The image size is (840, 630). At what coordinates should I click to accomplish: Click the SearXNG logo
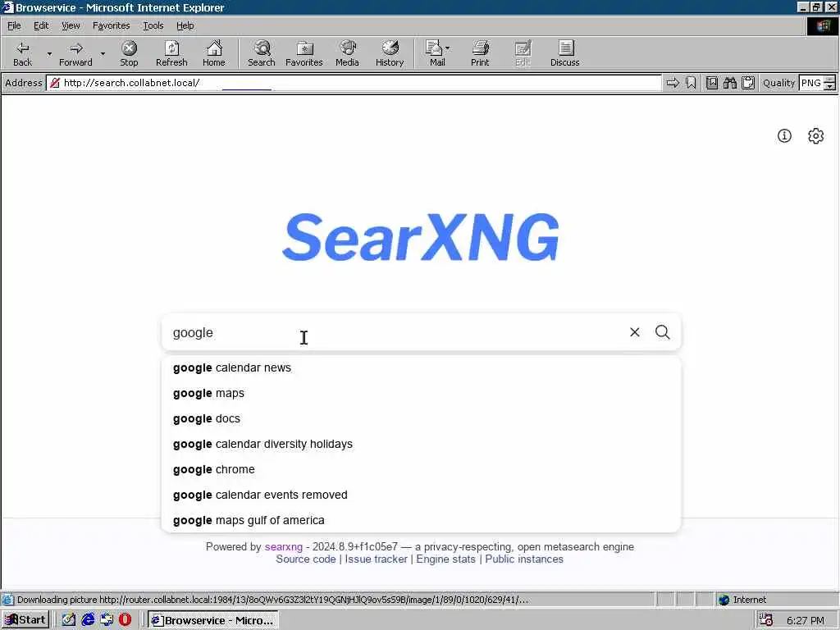[421, 237]
